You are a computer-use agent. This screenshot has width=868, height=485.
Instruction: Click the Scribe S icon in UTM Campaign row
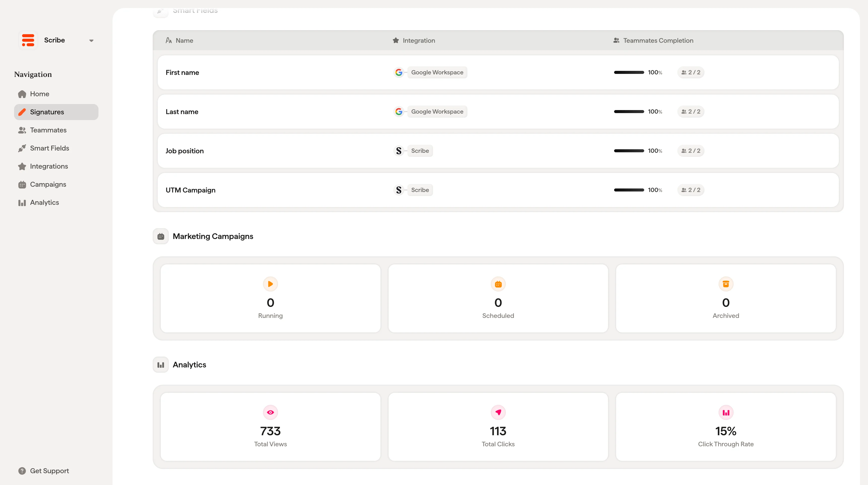(x=399, y=190)
